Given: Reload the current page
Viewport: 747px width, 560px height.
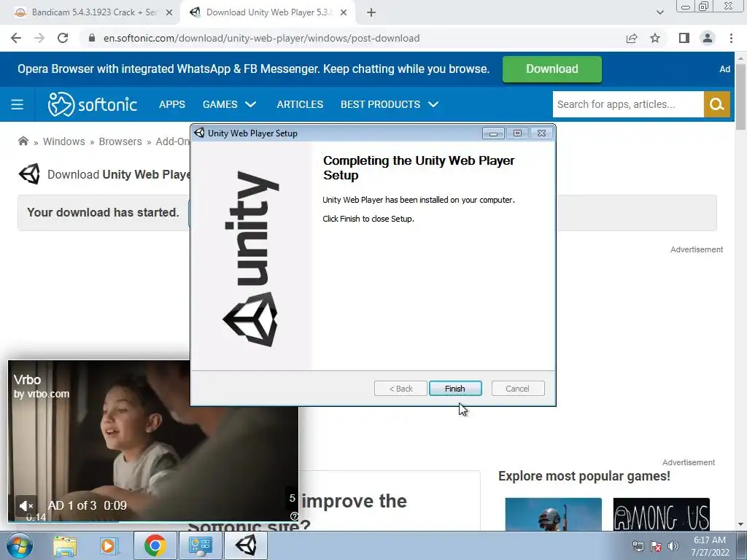Looking at the screenshot, I should tap(63, 38).
